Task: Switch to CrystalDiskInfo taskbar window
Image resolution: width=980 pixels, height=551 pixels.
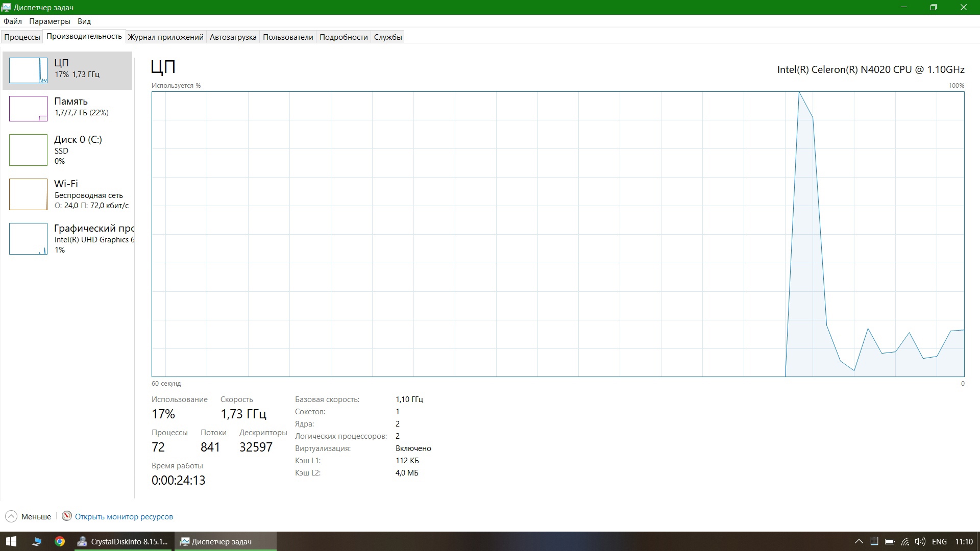Action: 122,541
